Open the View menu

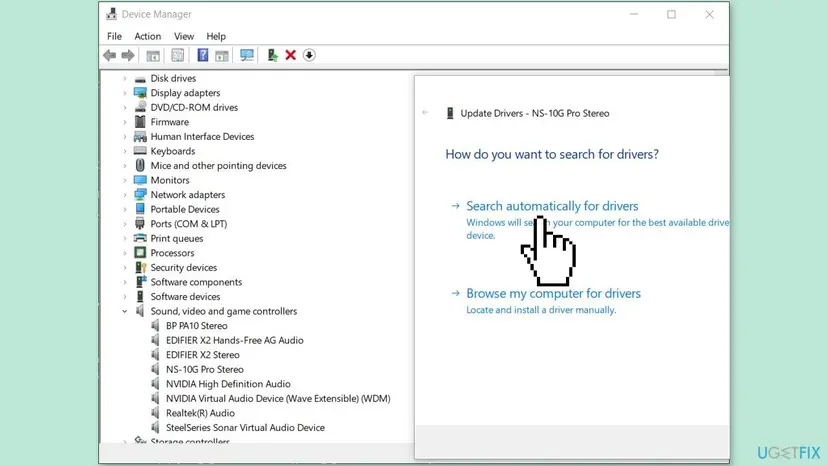[x=184, y=36]
